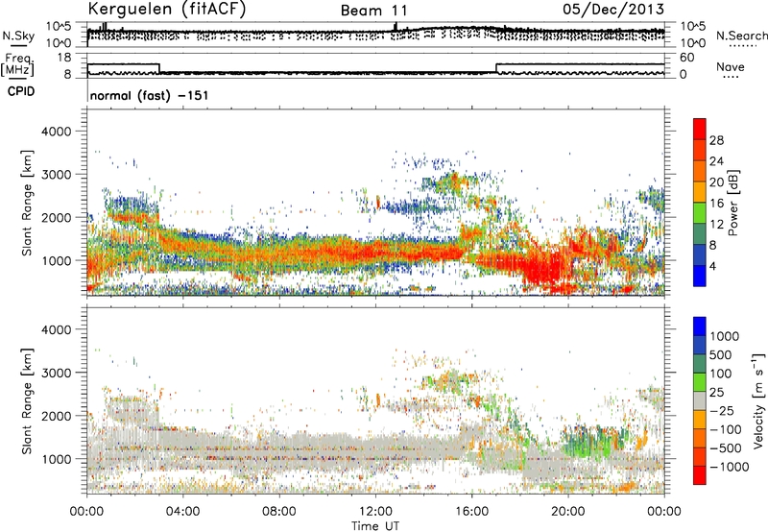The height and width of the screenshot is (532, 768).
Task: Click the positive "25" velocity colorbar label
Action: pos(717,393)
